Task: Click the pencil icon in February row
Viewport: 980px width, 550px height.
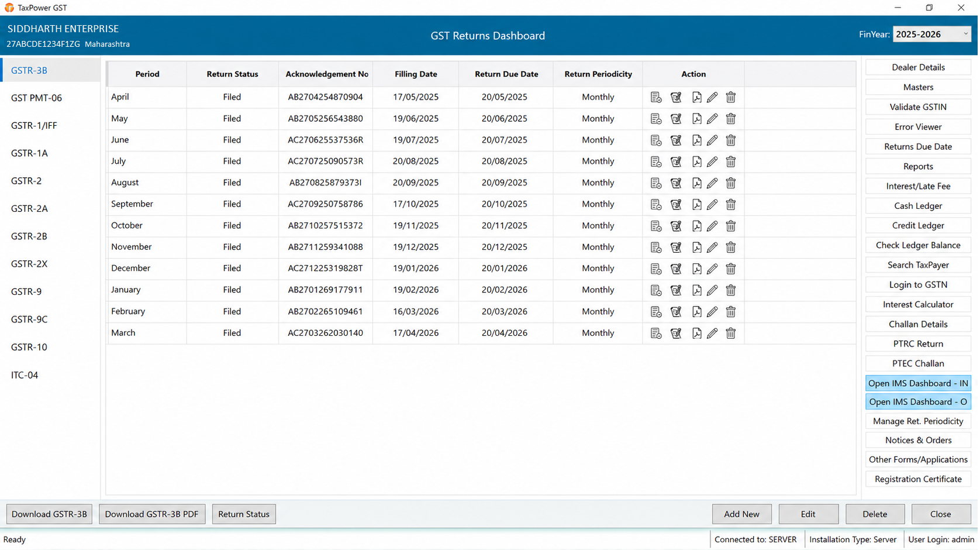Action: (712, 312)
